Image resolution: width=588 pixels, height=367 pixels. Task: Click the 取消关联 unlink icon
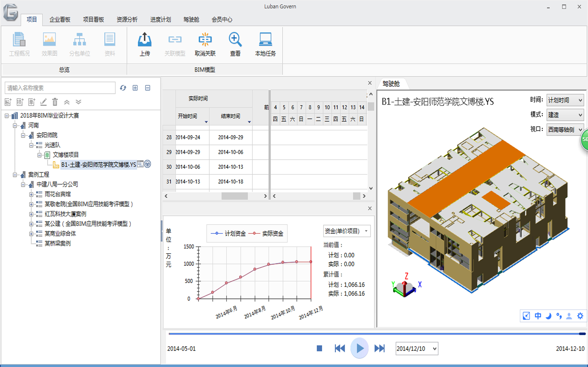coord(205,44)
